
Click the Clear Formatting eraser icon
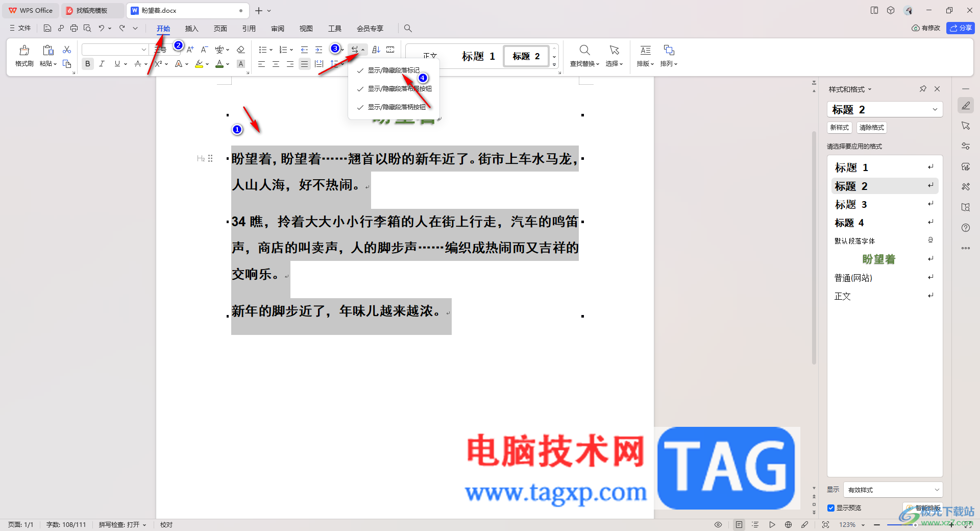click(x=241, y=50)
